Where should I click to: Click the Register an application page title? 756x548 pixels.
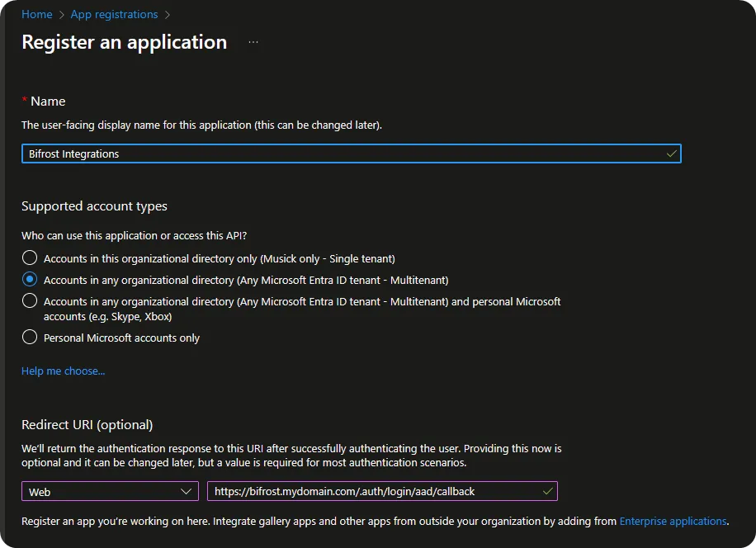pyautogui.click(x=124, y=42)
